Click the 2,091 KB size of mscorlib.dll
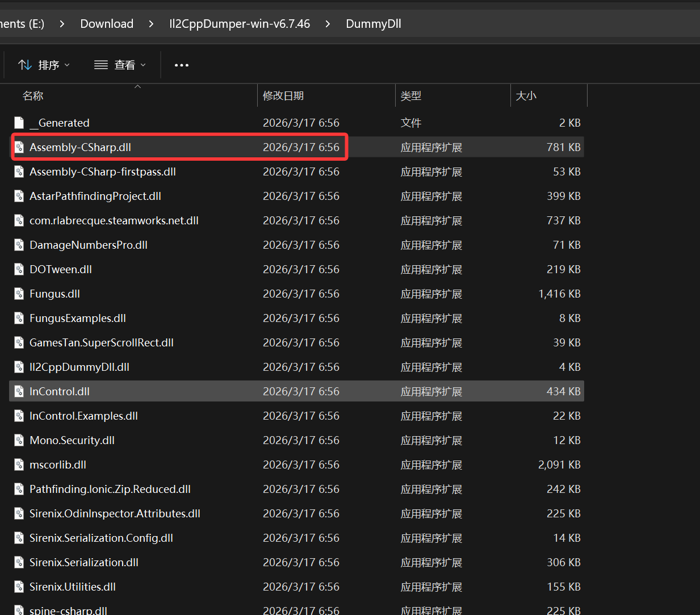The width and height of the screenshot is (700, 615). pos(559,465)
